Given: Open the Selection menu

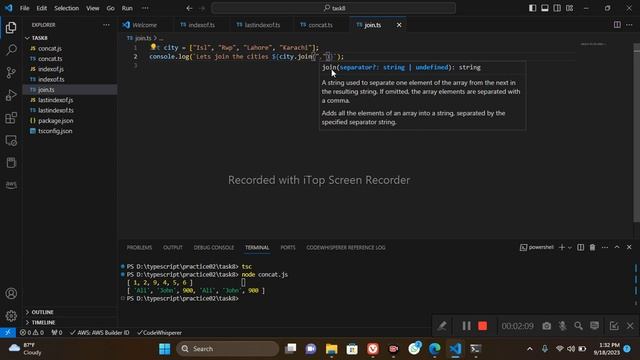Looking at the screenshot, I should pyautogui.click(x=67, y=8).
